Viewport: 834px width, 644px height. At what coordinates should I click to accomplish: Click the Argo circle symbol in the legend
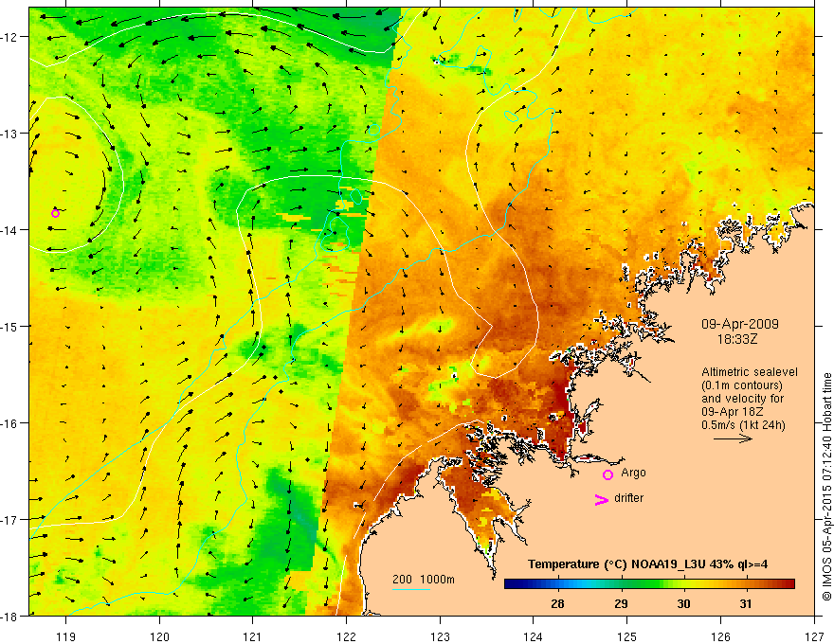tap(607, 475)
